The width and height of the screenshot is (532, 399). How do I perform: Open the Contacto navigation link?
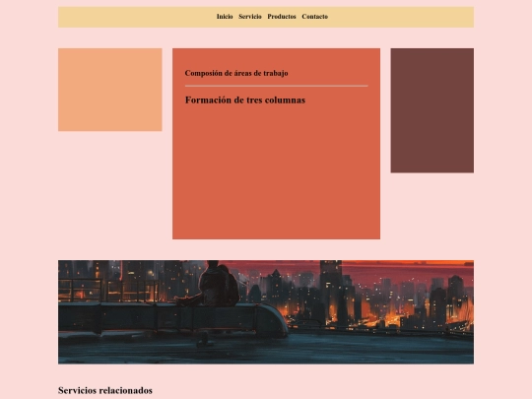point(315,17)
